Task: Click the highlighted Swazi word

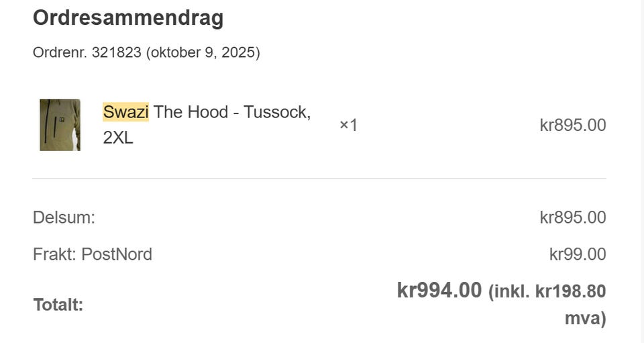Action: [x=125, y=112]
